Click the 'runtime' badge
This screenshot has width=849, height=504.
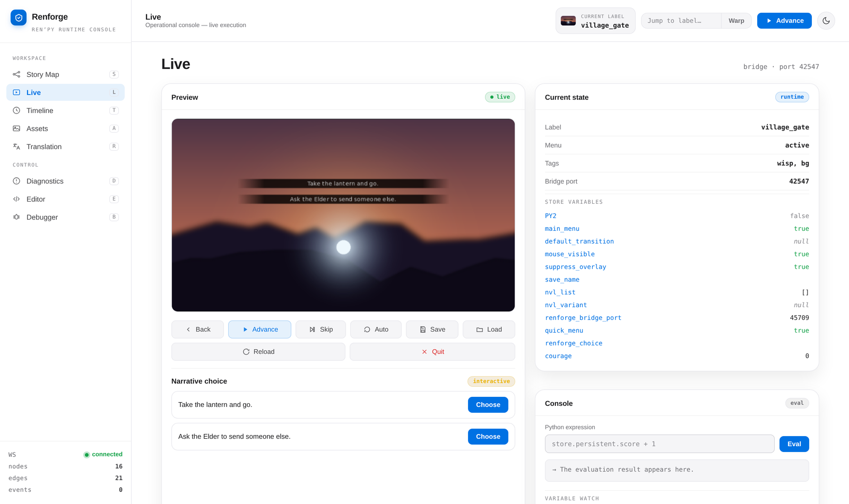tap(792, 97)
